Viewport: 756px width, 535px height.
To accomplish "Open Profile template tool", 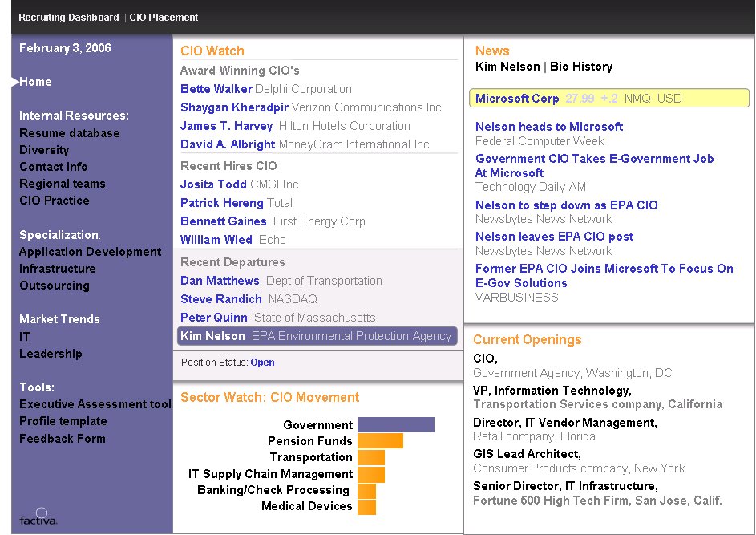I will point(63,421).
